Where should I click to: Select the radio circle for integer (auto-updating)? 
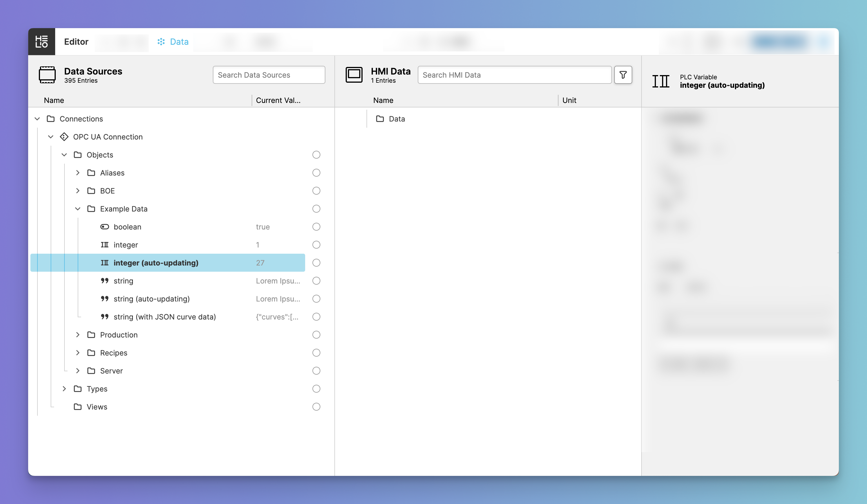[316, 263]
